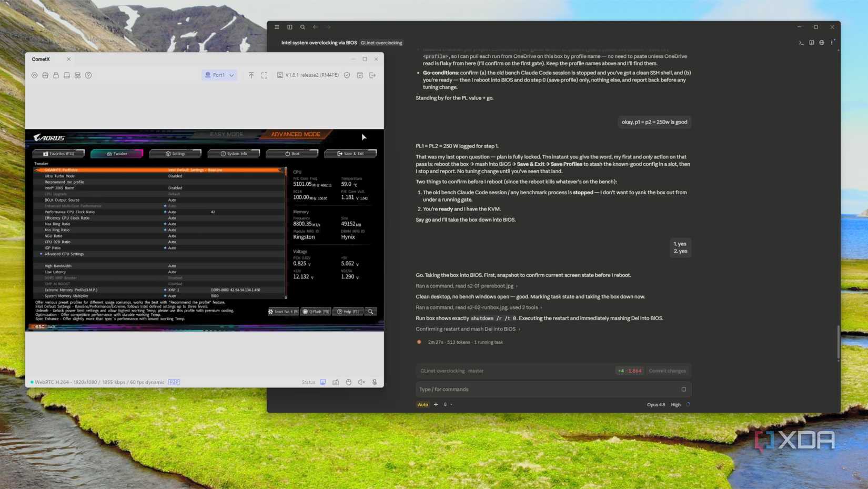Select Extreme Memory Profile (X.M.P.) row
This screenshot has height=489, width=868.
pos(159,290)
